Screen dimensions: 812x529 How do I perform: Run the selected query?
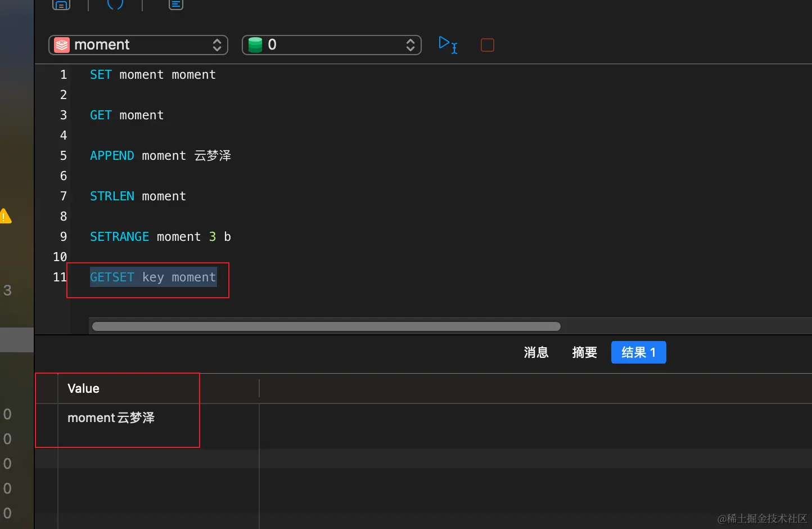[x=448, y=44]
